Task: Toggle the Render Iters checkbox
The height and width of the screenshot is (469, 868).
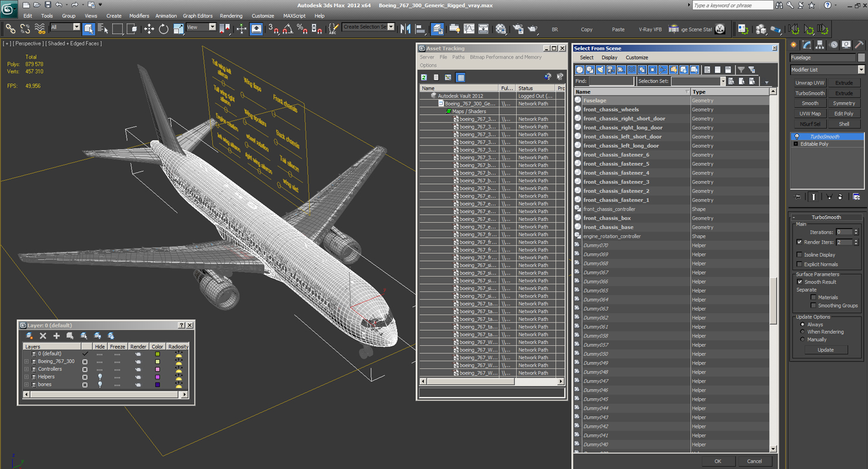Action: [x=799, y=242]
